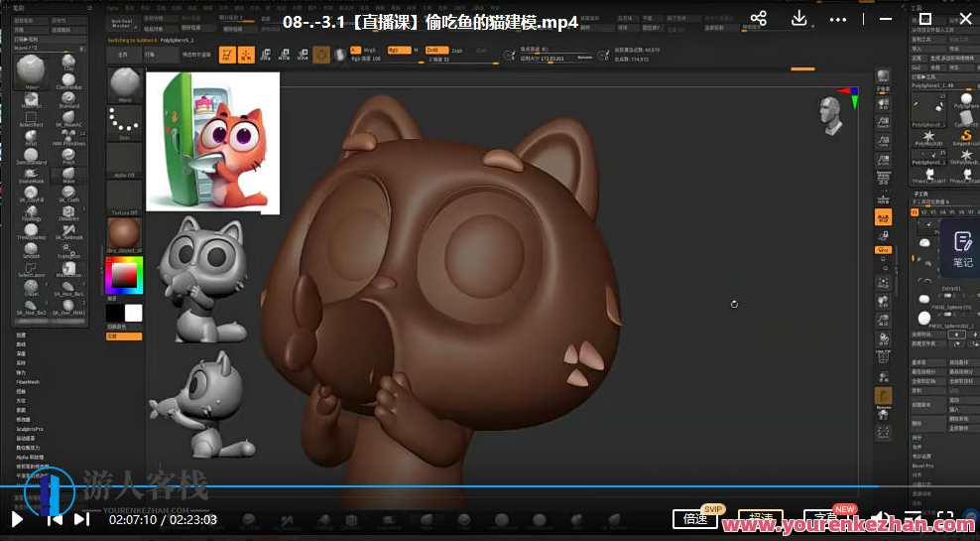Skip to the previous video
Screen dimensions: 980x541
55,518
